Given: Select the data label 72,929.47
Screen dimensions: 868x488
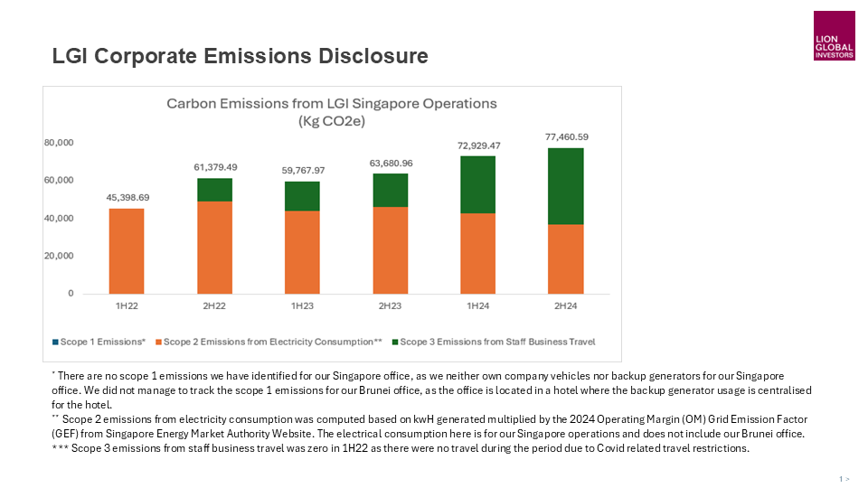Looking at the screenshot, I should [479, 145].
